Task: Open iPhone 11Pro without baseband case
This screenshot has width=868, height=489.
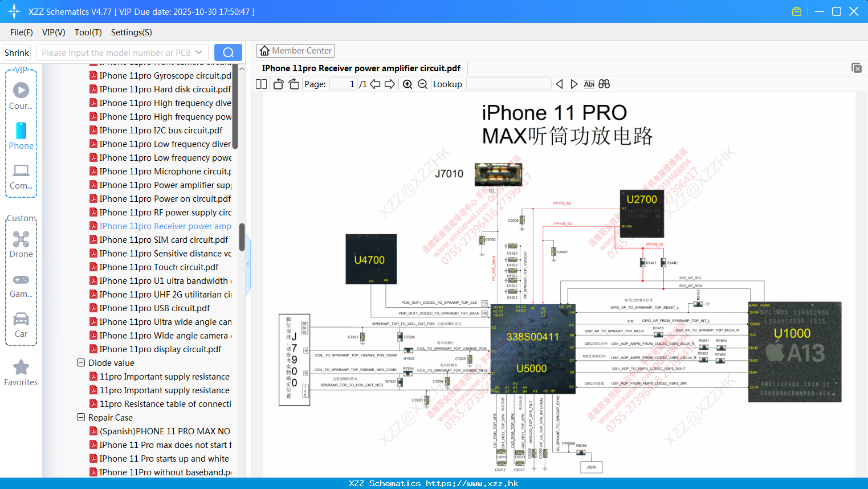Action: tap(161, 472)
